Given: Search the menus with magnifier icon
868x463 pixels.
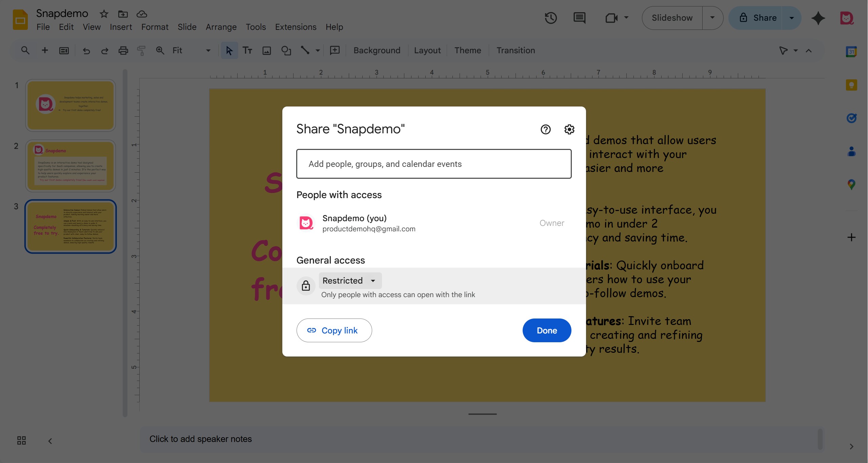Looking at the screenshot, I should point(25,51).
